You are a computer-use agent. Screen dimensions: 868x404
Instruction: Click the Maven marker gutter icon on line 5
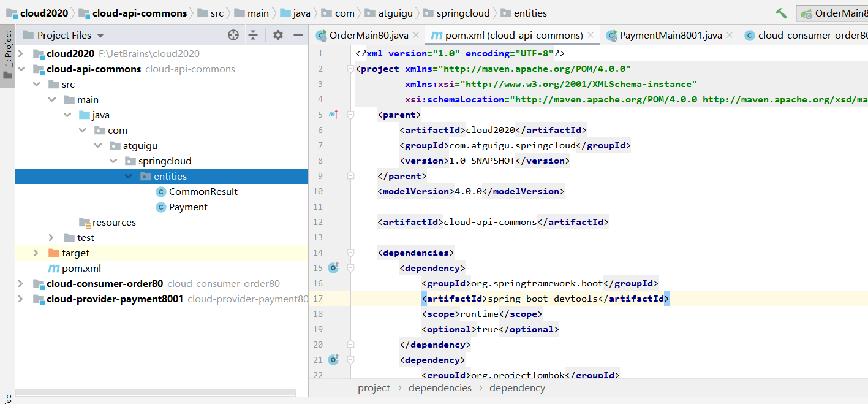click(333, 115)
